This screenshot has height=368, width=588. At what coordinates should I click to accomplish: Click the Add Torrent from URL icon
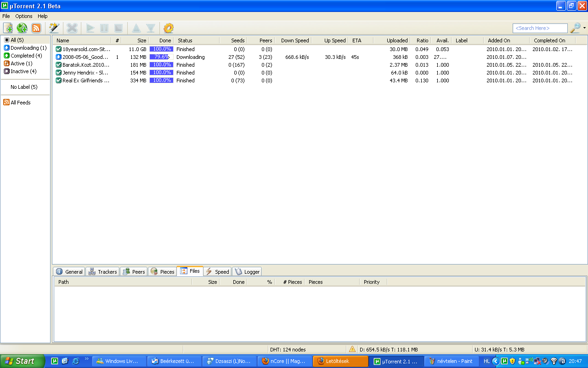(22, 28)
